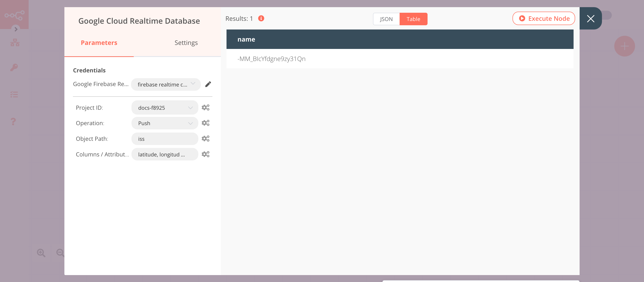Click the settings gear next to Object Path
644x282 pixels.
(x=205, y=138)
